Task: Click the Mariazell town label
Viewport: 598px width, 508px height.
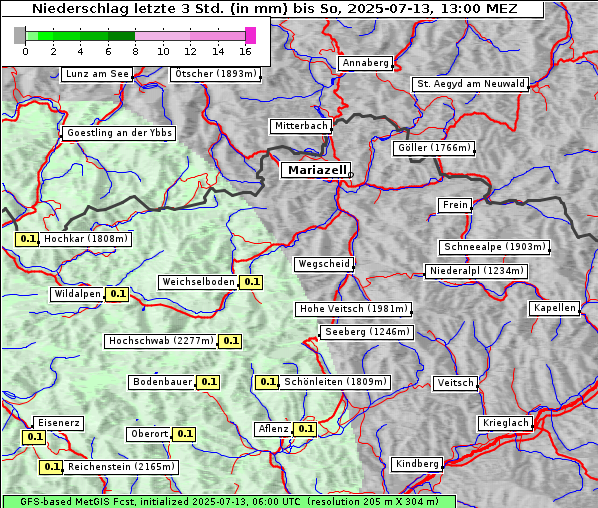Action: (x=316, y=170)
